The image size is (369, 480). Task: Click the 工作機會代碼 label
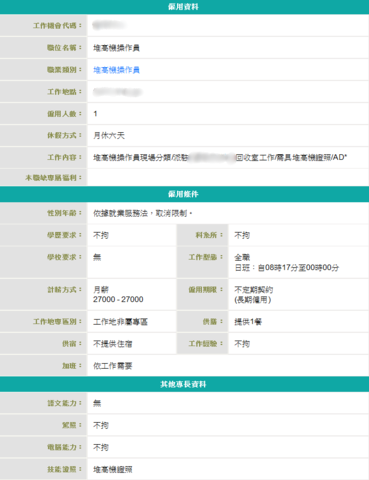coord(57,26)
